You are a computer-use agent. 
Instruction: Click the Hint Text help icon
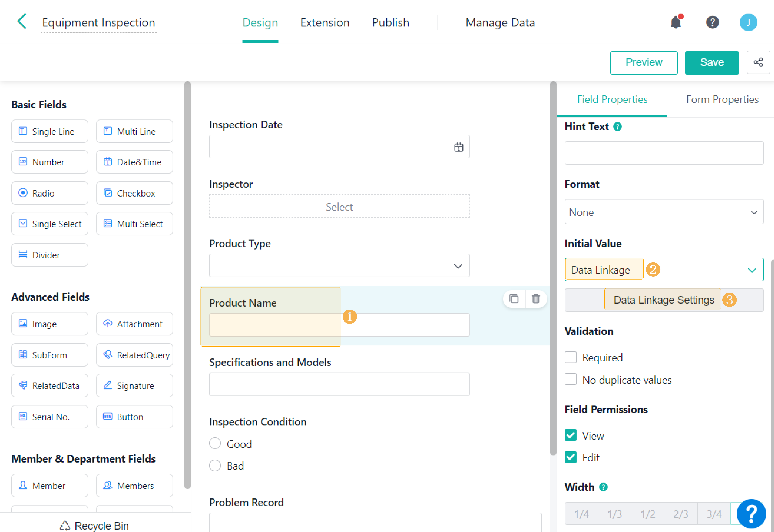point(618,127)
